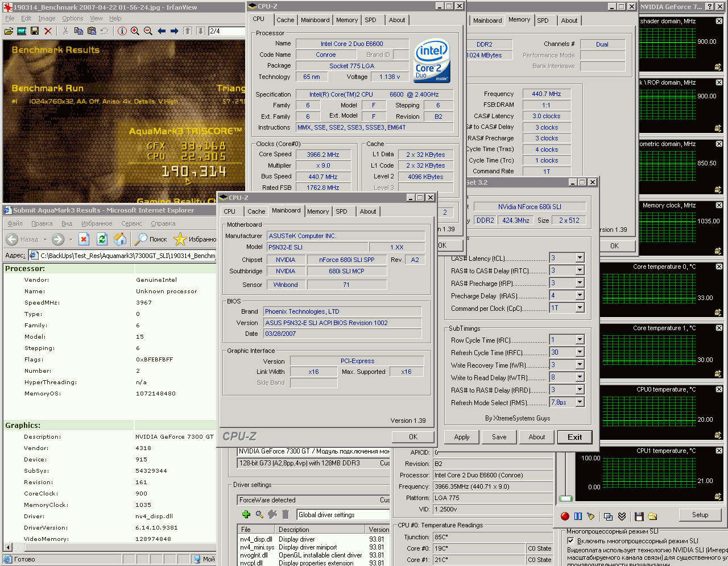Click the hardware monitor vertical slider handle
Viewport: 728px width, 566px height.
565,498
